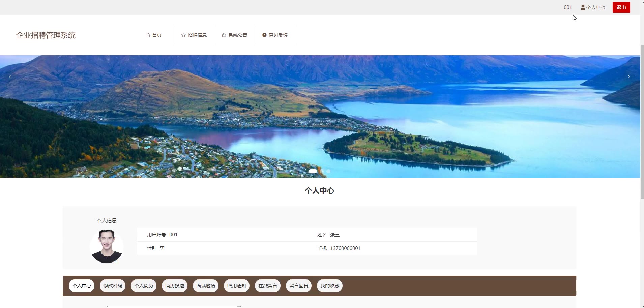This screenshot has height=308, width=644.
Task: Click the star icon beside 招聘信息
Action: (x=183, y=35)
